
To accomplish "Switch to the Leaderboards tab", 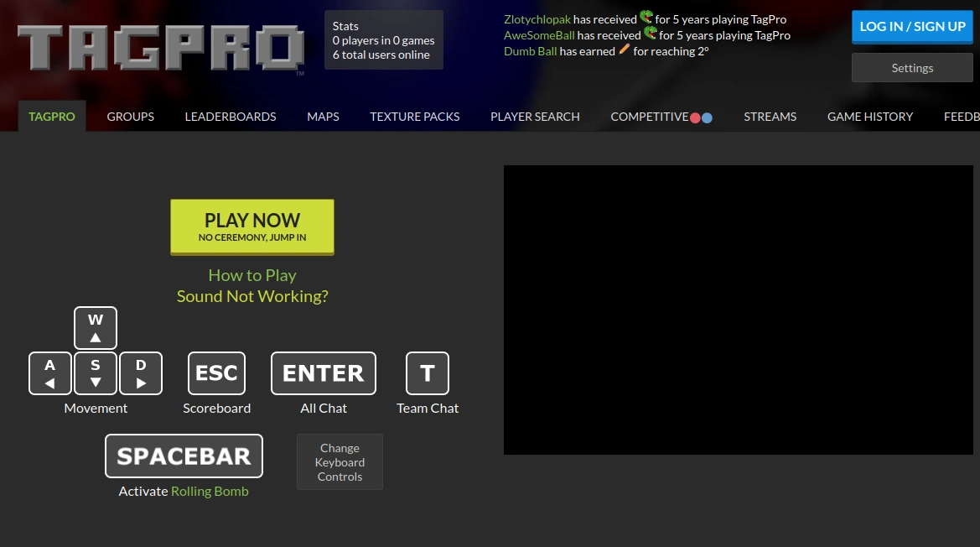I will pyautogui.click(x=231, y=117).
